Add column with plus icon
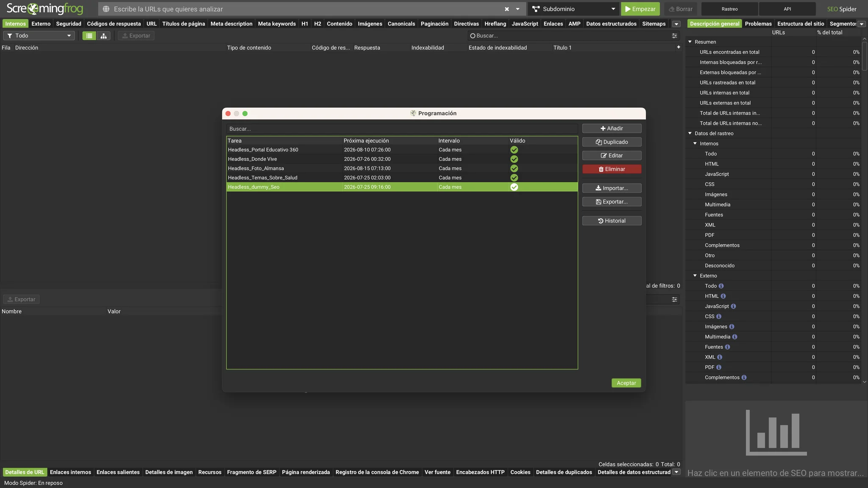Image resolution: width=868 pixels, height=488 pixels. (679, 47)
